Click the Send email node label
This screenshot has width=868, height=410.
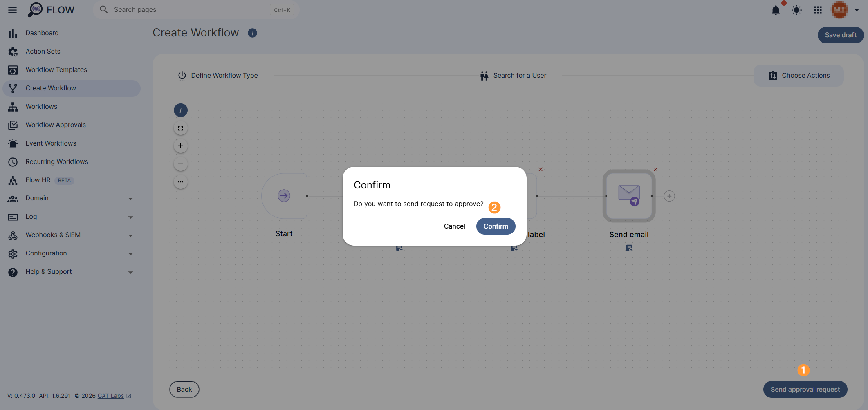click(629, 235)
